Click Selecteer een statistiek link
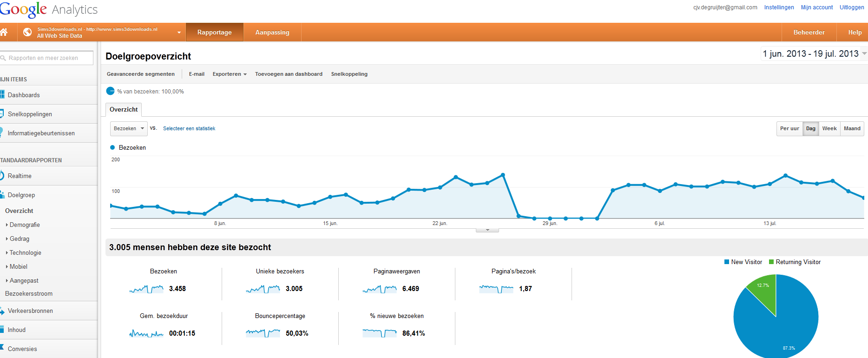Image resolution: width=868 pixels, height=358 pixels. coord(189,128)
